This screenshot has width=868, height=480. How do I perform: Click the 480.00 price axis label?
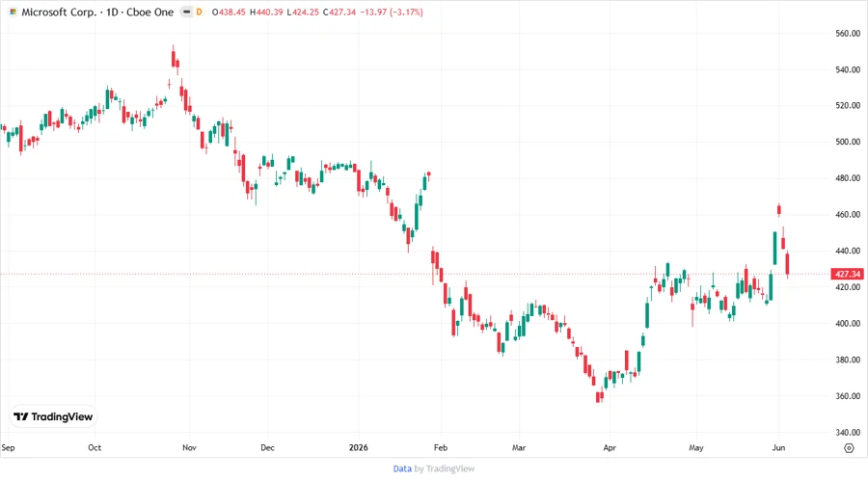click(x=848, y=178)
